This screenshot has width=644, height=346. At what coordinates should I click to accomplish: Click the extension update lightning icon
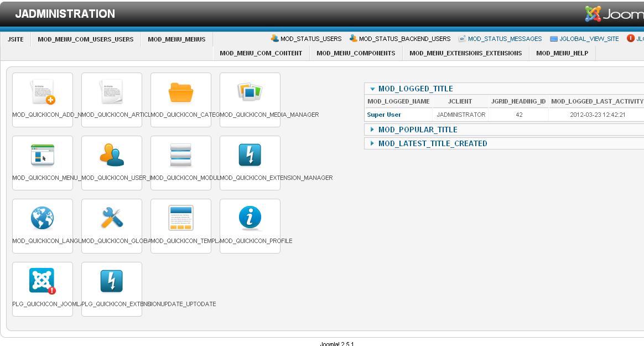click(x=112, y=281)
